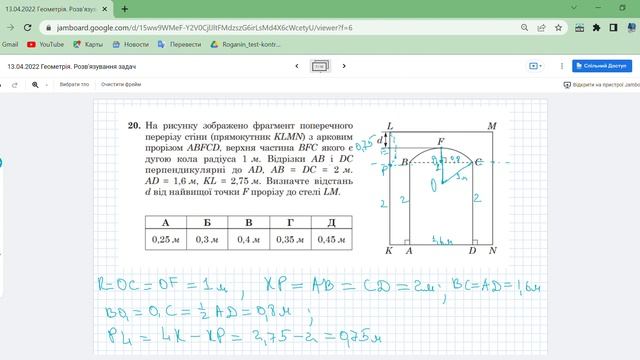Open the address bar zoom search icon
The height and width of the screenshot is (360, 640).
tap(524, 28)
